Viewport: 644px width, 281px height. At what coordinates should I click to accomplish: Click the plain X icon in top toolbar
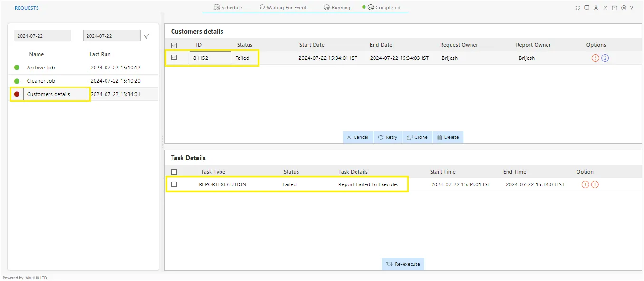[605, 8]
